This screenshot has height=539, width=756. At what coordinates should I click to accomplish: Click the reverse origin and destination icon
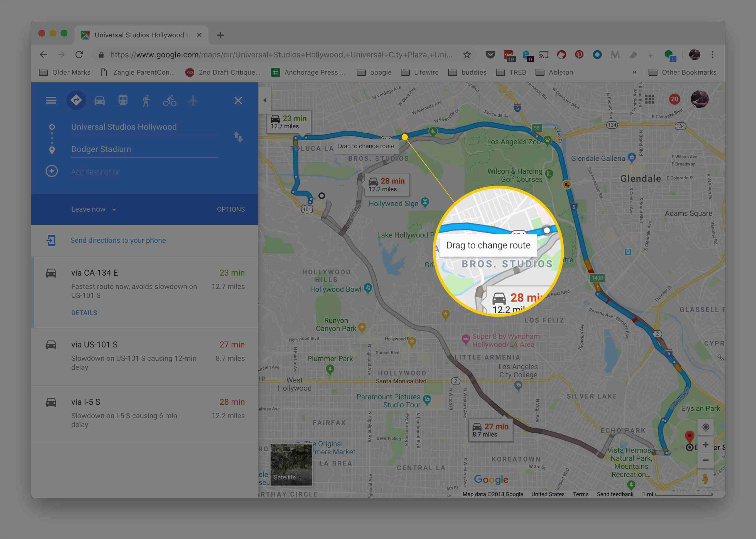[x=239, y=137]
